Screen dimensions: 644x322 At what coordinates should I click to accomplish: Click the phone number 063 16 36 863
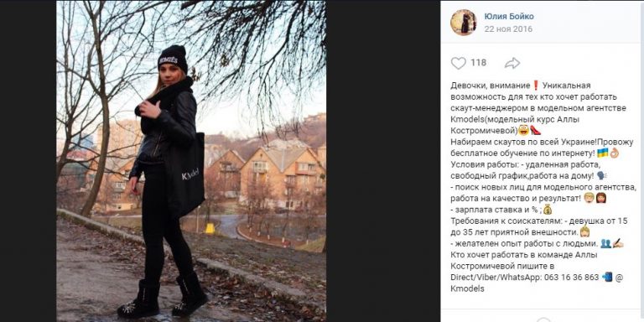(572, 278)
